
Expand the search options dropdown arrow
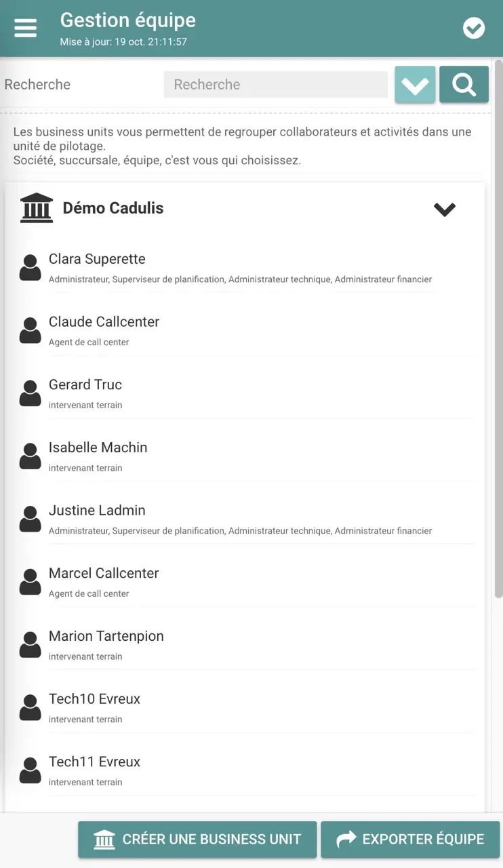415,85
